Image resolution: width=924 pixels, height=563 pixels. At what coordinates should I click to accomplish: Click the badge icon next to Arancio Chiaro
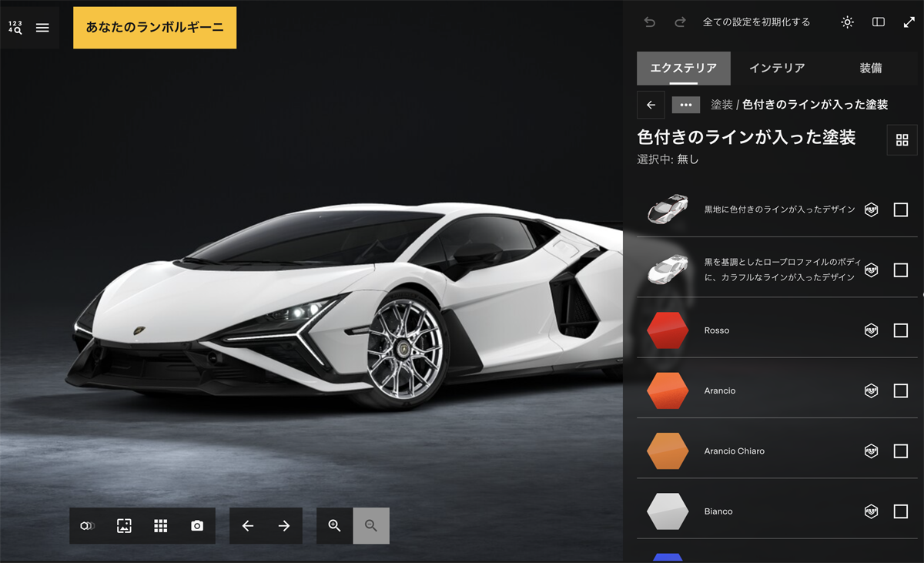pos(871,451)
